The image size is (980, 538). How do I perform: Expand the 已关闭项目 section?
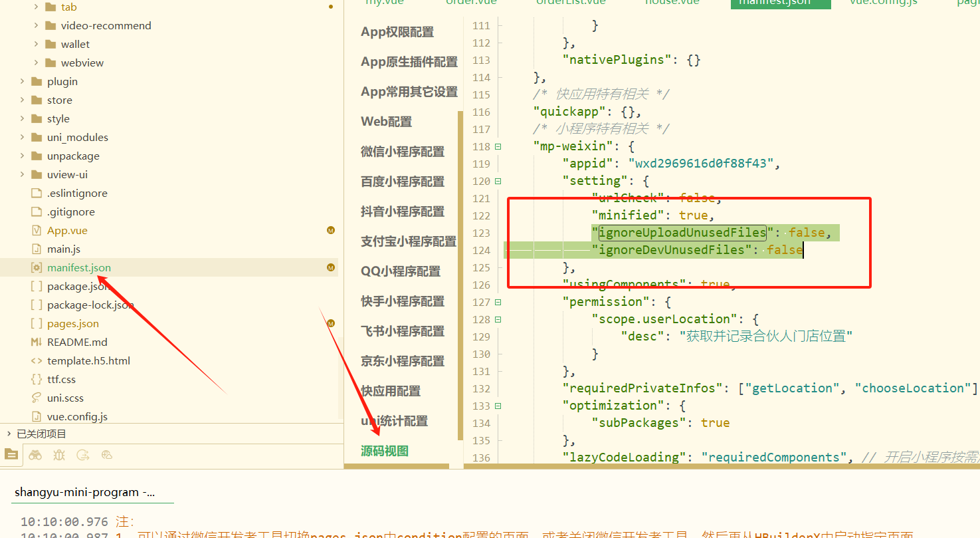pyautogui.click(x=9, y=434)
